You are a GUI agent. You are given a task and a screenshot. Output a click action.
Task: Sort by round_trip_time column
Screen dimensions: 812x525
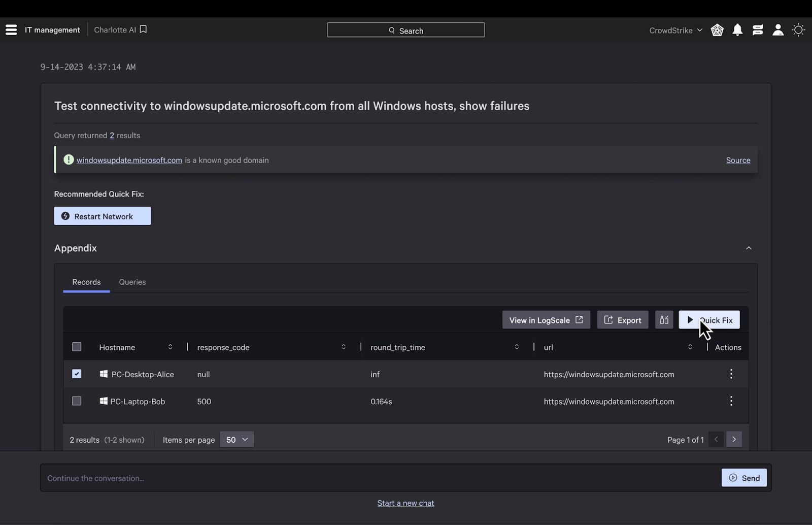click(517, 347)
